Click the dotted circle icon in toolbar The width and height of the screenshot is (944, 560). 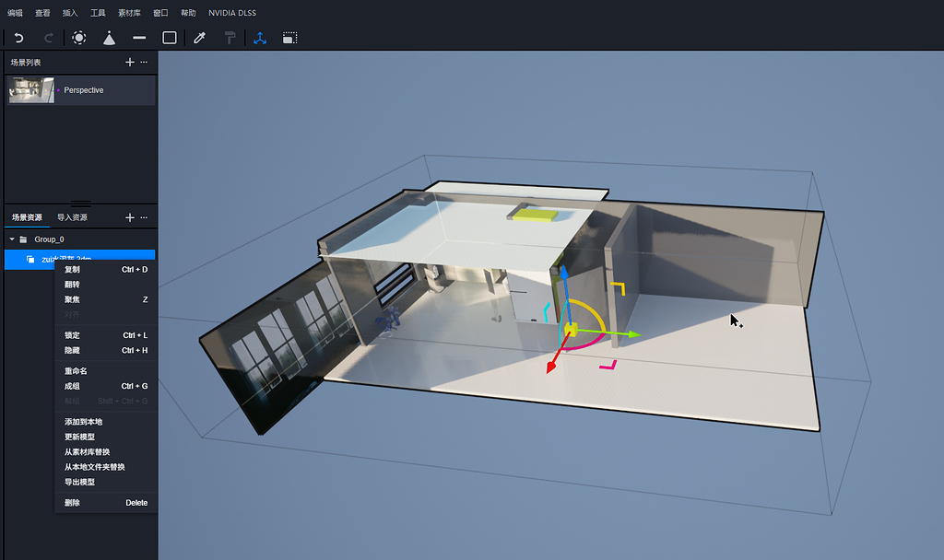pos(79,38)
